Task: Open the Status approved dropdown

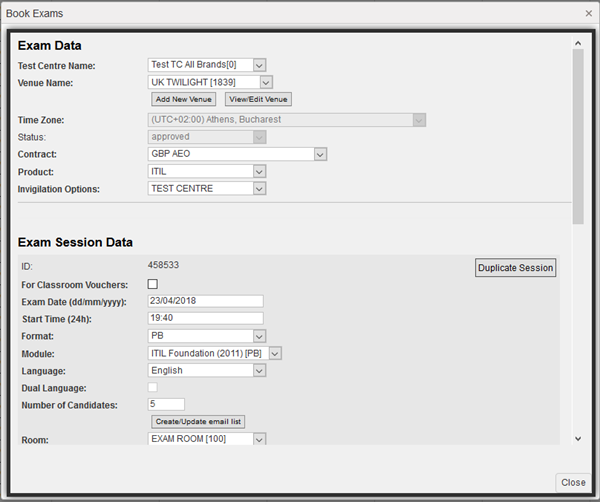Action: [207, 137]
